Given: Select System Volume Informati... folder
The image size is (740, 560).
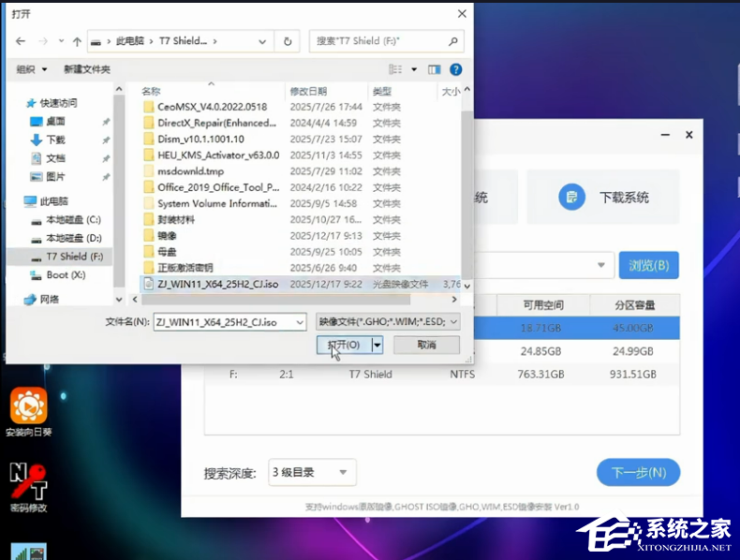Looking at the screenshot, I should (x=217, y=203).
